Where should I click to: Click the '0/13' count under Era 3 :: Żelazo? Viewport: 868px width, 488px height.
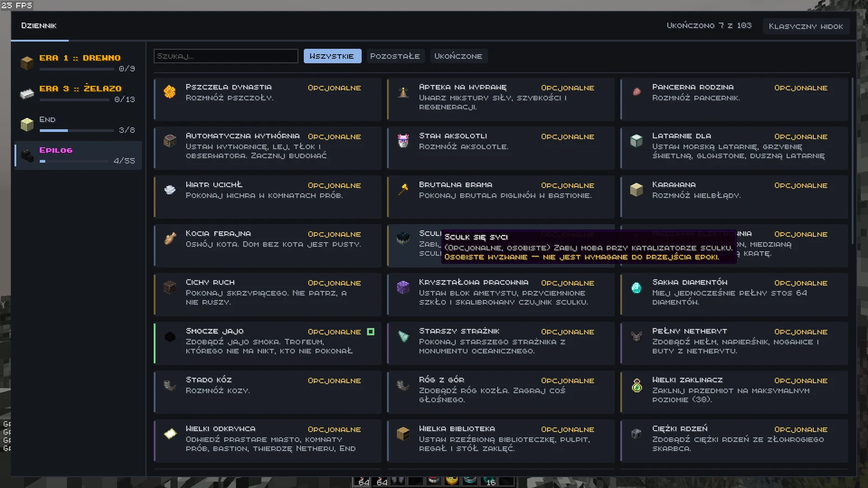(x=125, y=99)
